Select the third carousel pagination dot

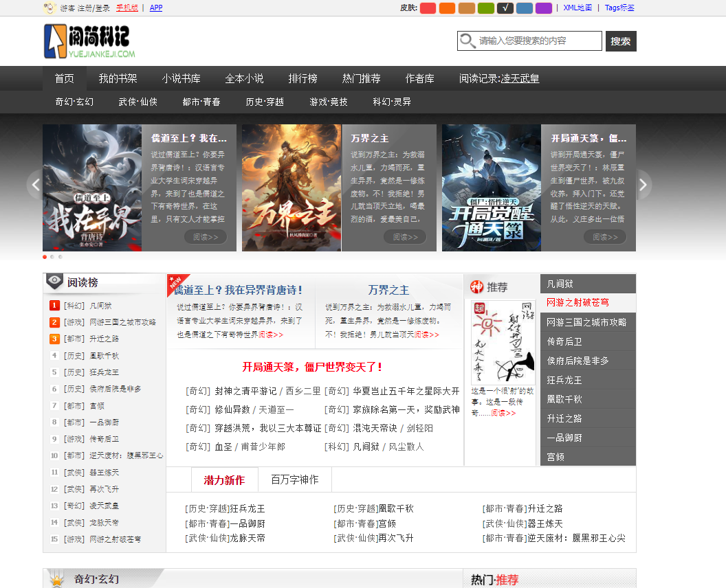[x=60, y=257]
